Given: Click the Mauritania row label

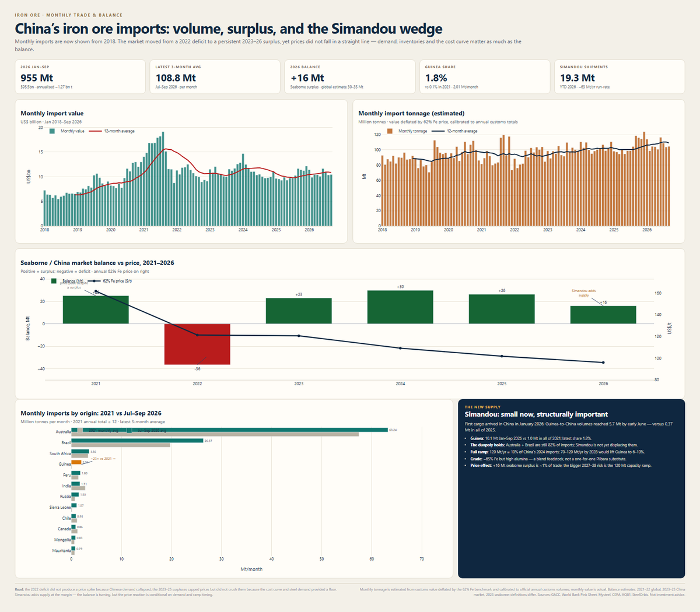Looking at the screenshot, I should coord(61,551).
